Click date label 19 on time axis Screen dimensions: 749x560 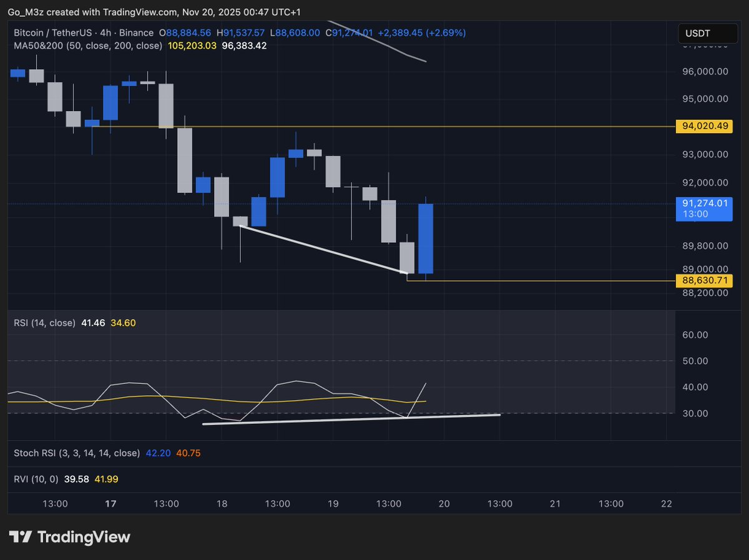click(333, 504)
